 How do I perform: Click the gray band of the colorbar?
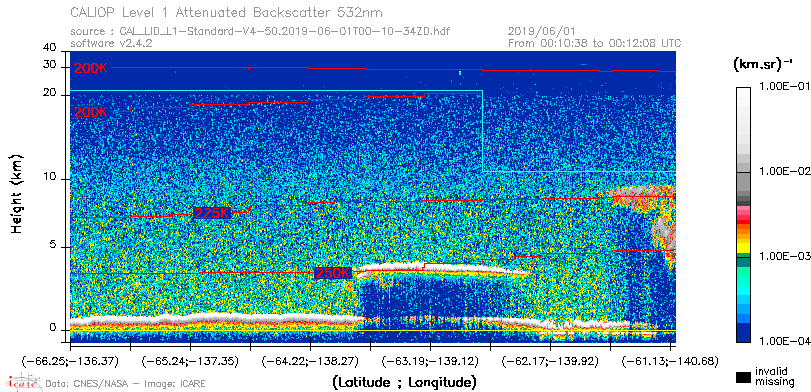click(744, 183)
